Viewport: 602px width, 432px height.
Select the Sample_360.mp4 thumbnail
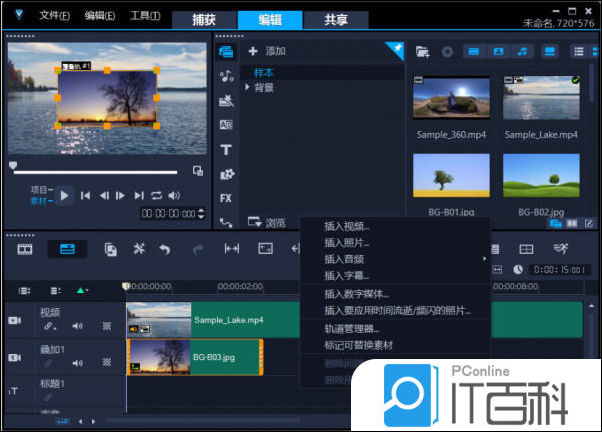450,98
